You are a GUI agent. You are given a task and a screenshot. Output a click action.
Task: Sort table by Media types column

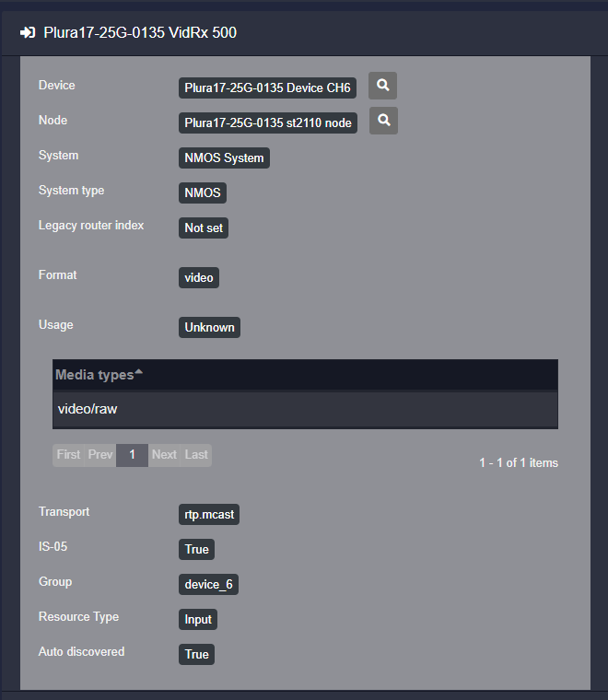click(94, 375)
